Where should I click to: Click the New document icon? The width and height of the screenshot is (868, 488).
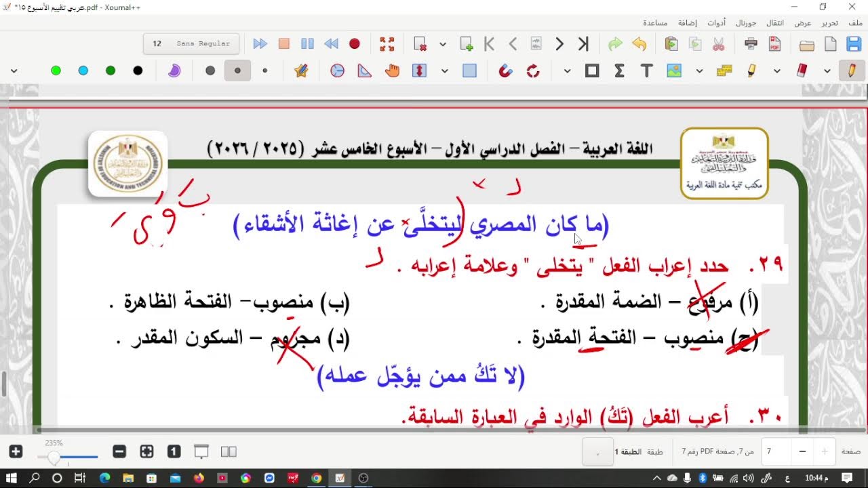[831, 44]
